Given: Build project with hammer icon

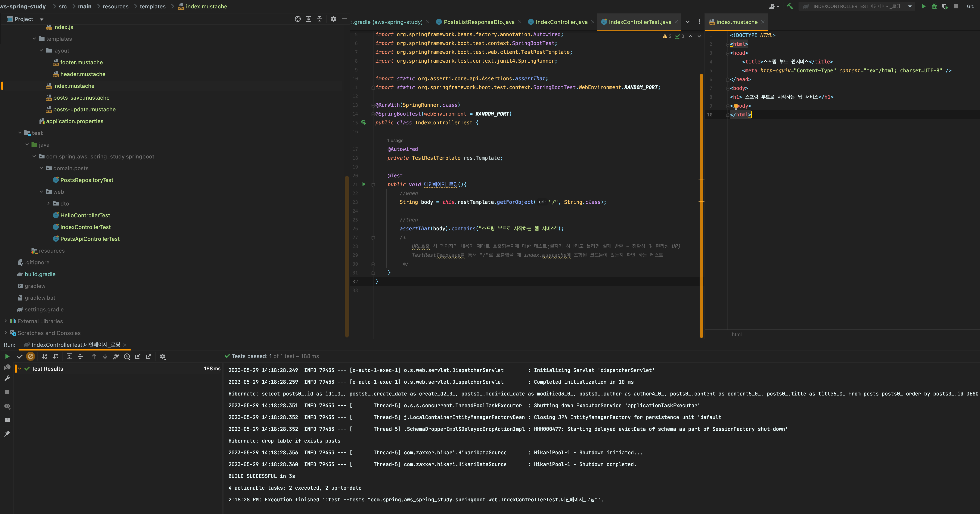Looking at the screenshot, I should [790, 7].
